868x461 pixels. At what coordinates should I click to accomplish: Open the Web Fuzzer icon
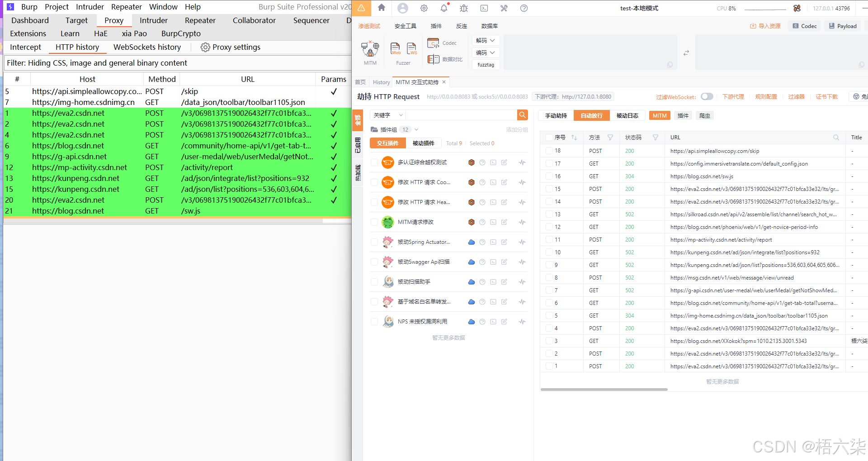coord(396,48)
